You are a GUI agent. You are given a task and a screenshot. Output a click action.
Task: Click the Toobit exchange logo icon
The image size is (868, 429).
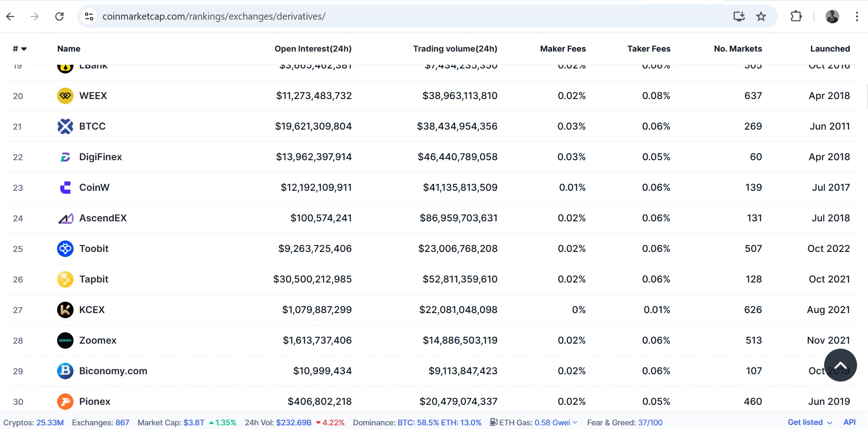pyautogui.click(x=65, y=249)
